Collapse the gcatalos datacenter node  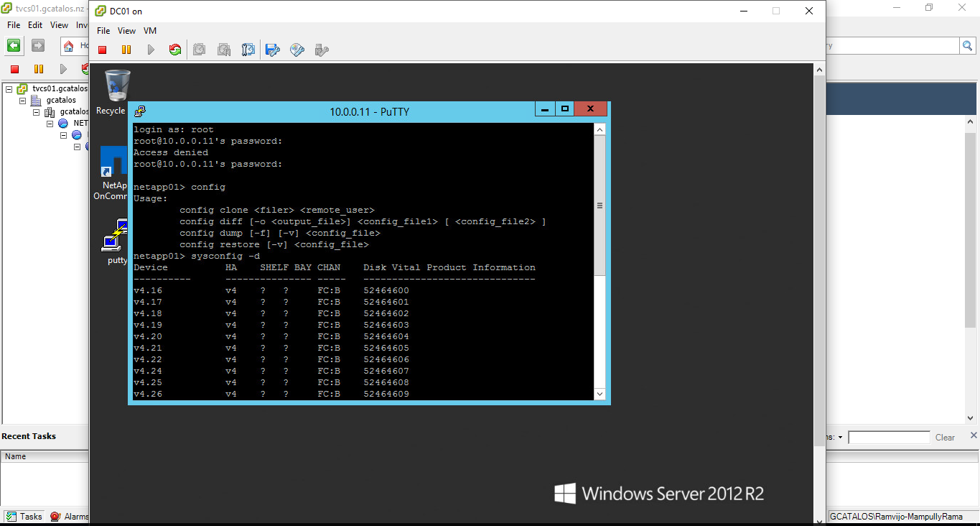click(22, 101)
